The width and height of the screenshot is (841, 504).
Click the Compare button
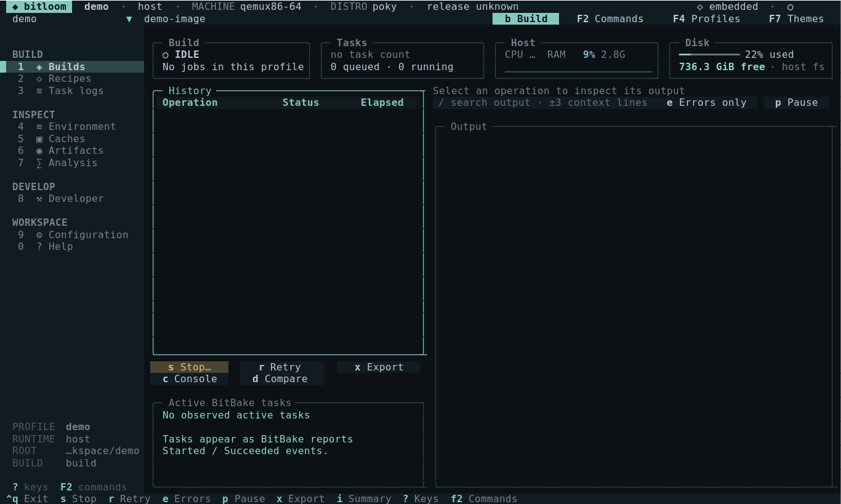[x=282, y=379]
